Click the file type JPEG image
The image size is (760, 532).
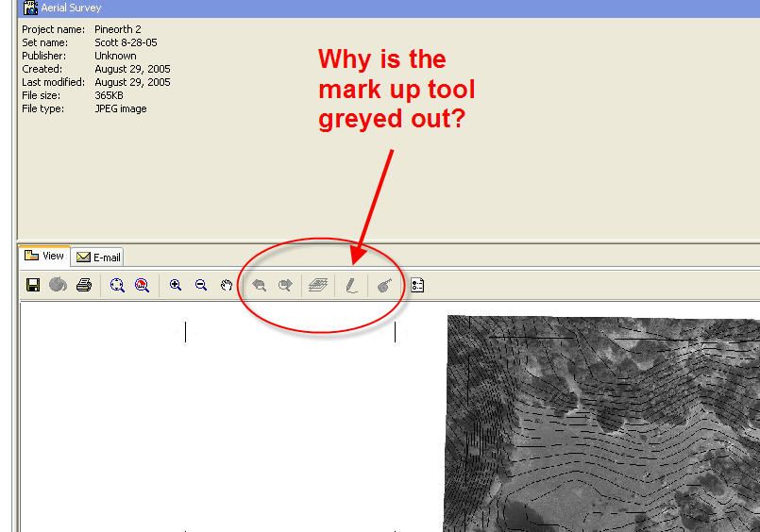point(121,108)
